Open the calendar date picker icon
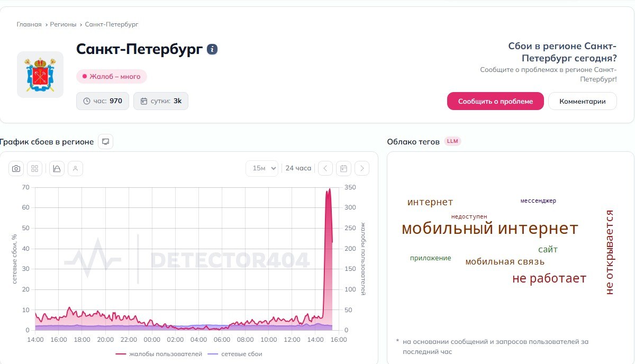 pos(343,168)
